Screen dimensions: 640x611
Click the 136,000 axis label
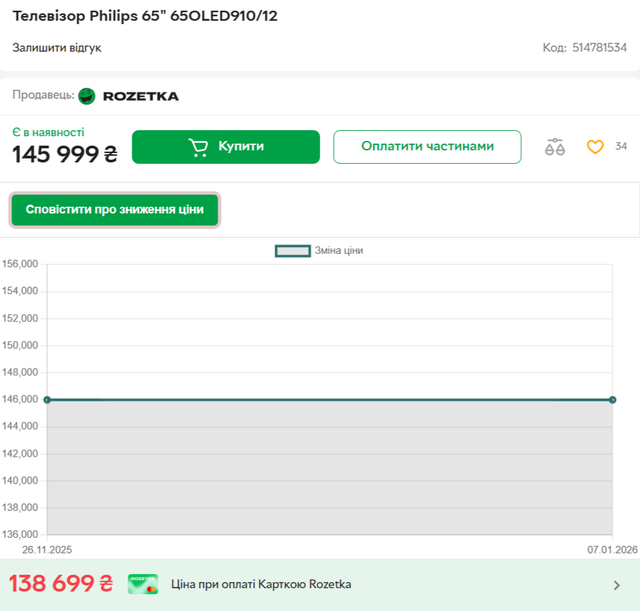[x=20, y=534]
